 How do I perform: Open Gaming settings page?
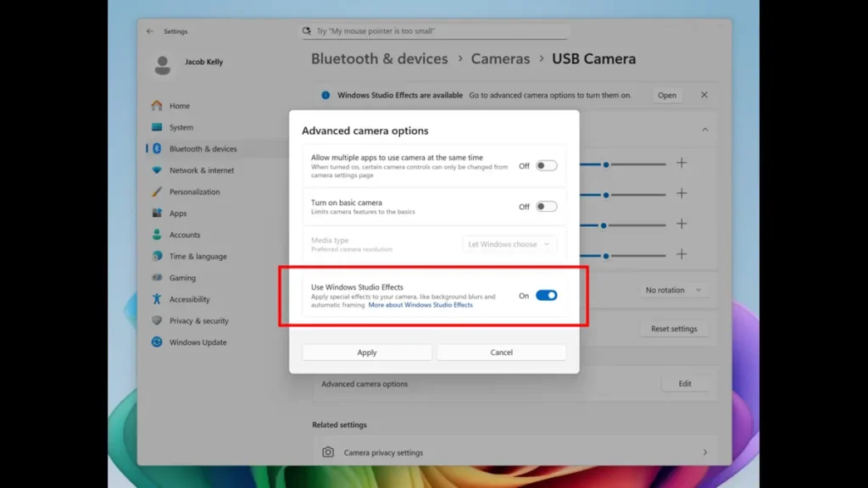tap(182, 278)
